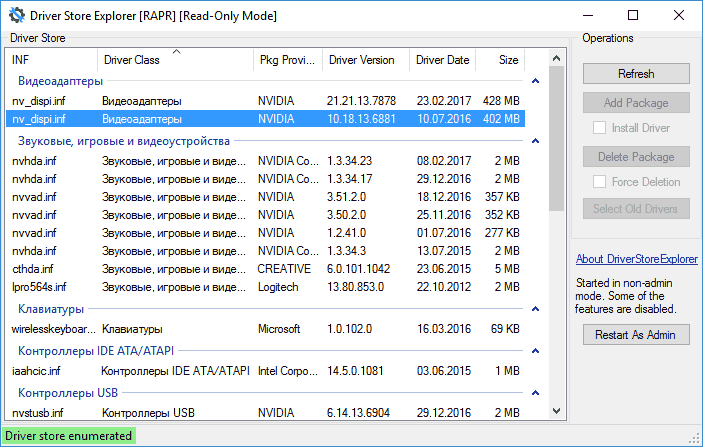703x447 pixels.
Task: Click Restart As Admin button
Action: [x=636, y=334]
